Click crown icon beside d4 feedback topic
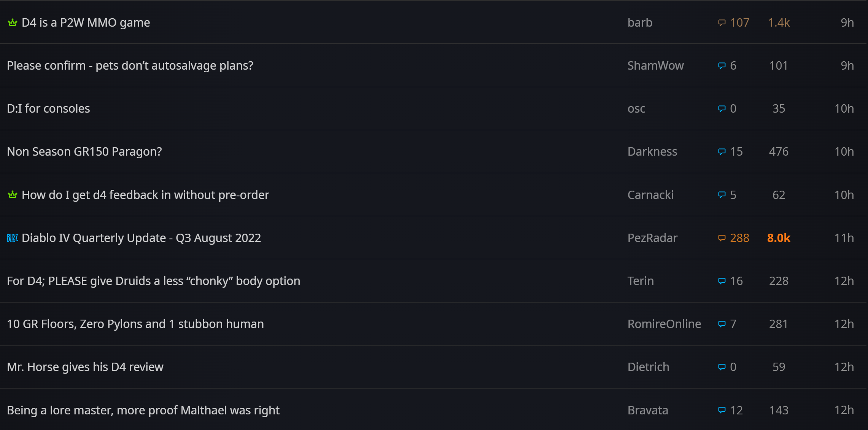This screenshot has width=868, height=430. click(13, 195)
